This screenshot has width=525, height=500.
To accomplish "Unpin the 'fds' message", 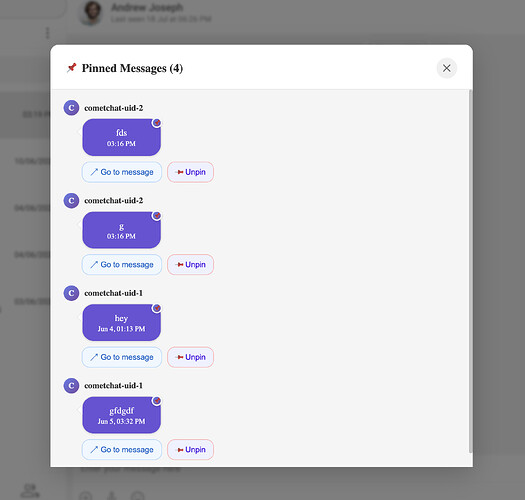I will (x=190, y=172).
